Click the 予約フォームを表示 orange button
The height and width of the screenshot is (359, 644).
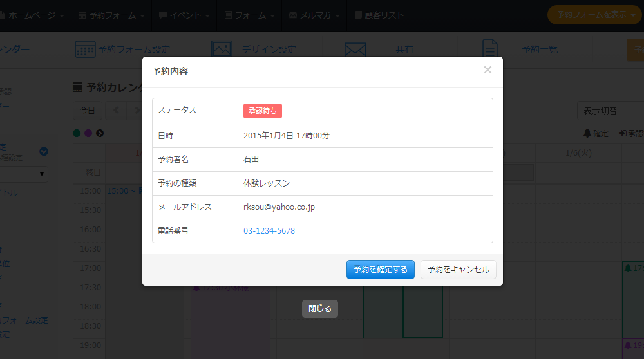tap(595, 15)
